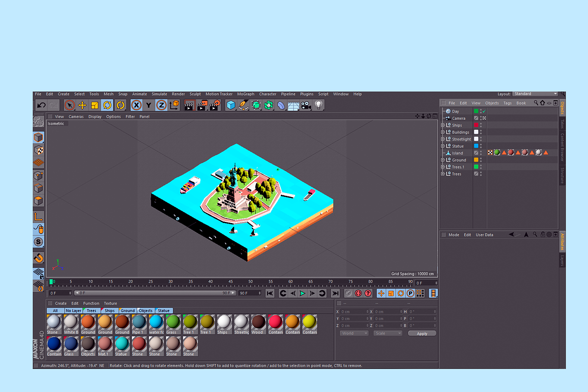Add a Cube primitive object
The image size is (588, 392).
tap(231, 105)
